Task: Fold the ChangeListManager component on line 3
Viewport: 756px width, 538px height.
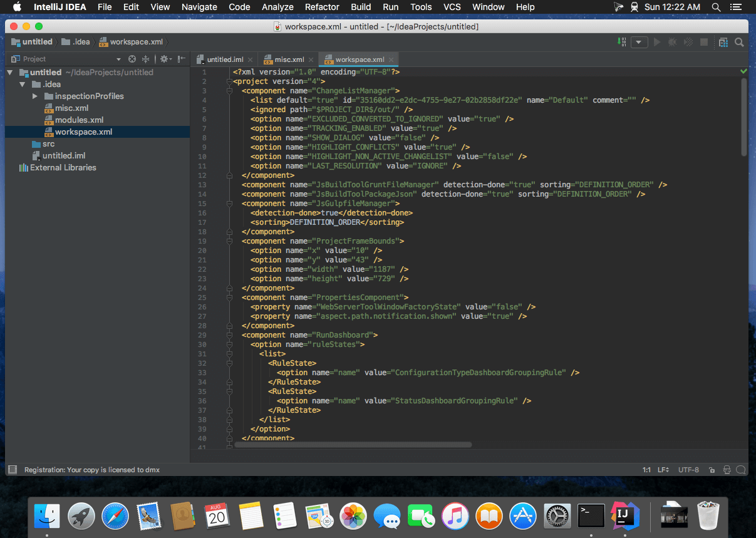Action: coord(229,91)
